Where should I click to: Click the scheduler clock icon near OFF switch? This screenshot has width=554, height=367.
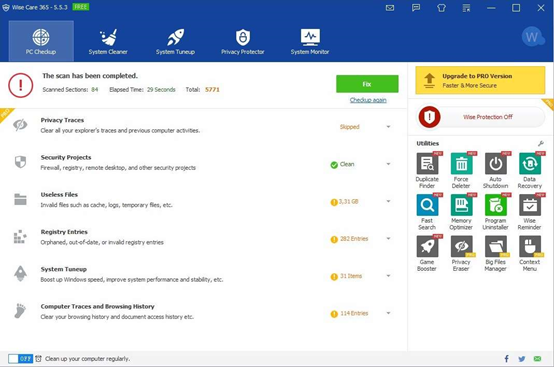click(39, 359)
